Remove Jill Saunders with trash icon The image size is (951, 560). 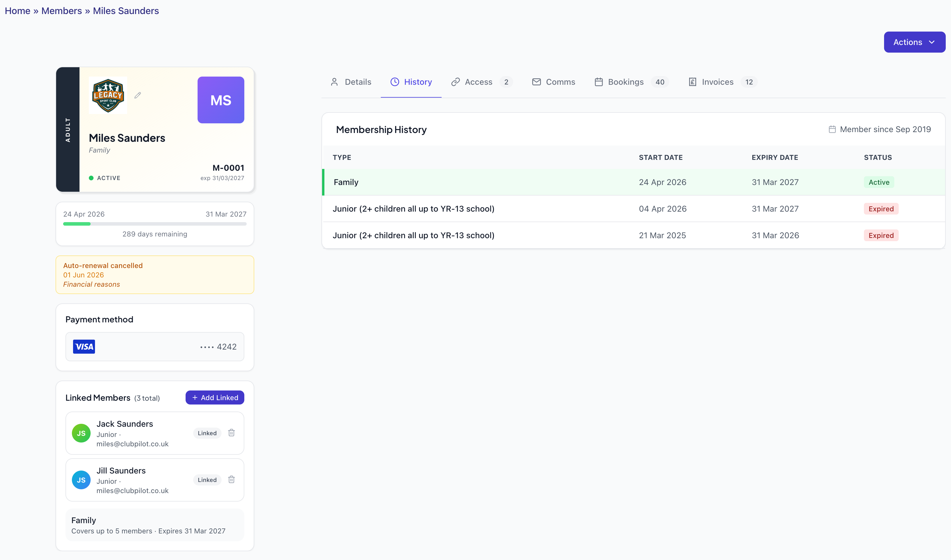coord(231,479)
